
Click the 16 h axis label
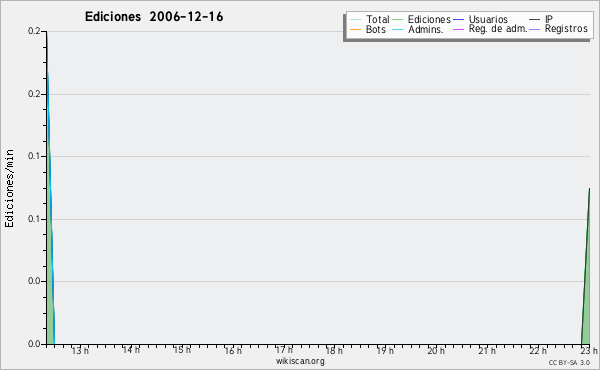[233, 350]
